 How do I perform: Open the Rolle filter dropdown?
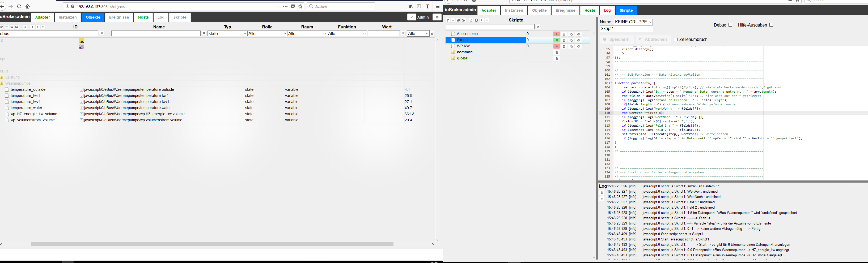click(267, 33)
